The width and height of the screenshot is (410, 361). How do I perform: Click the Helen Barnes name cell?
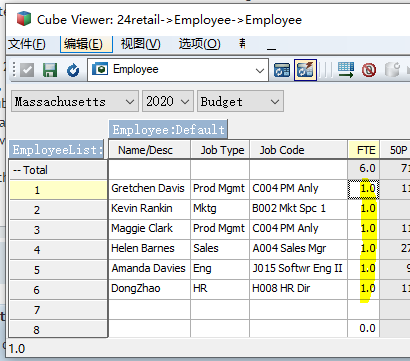click(149, 249)
